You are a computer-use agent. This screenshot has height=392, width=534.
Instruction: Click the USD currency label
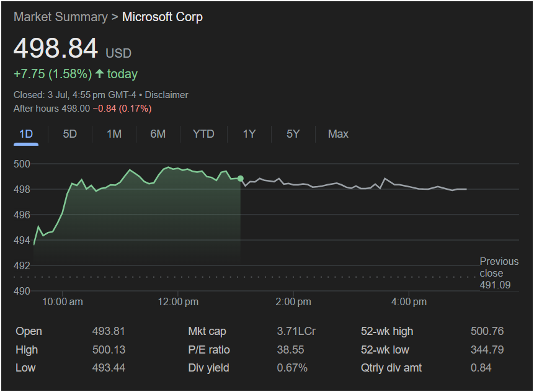118,53
